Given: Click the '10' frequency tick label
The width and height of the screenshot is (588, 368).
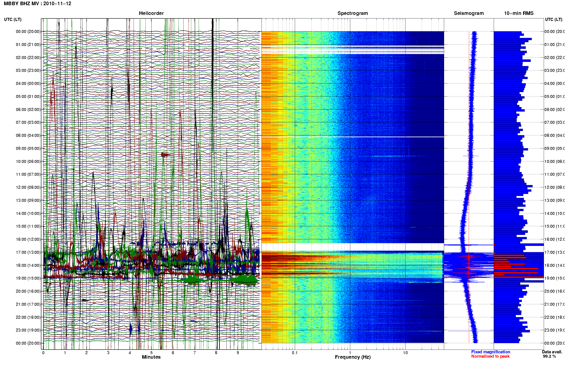Looking at the screenshot, I should [x=405, y=353].
